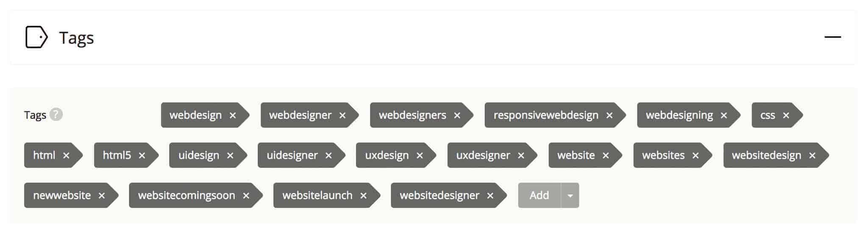Remove the html5 tag

pos(142,155)
